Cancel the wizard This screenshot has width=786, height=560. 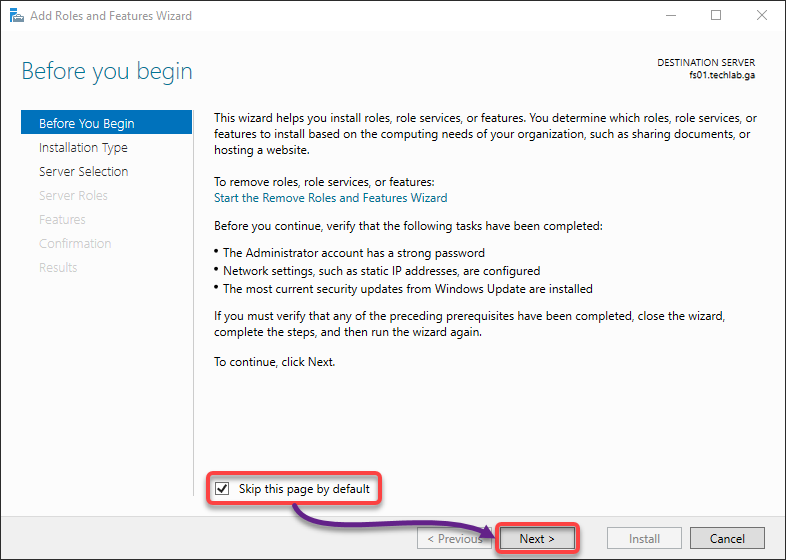tap(727, 538)
